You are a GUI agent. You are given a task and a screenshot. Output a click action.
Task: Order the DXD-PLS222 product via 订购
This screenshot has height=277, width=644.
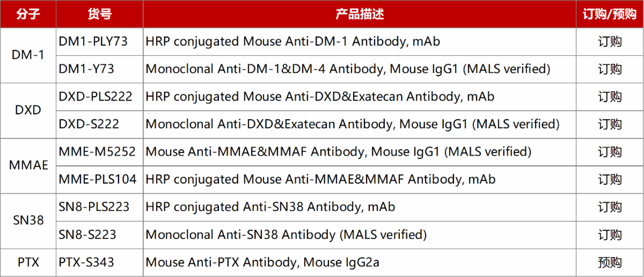tap(610, 97)
